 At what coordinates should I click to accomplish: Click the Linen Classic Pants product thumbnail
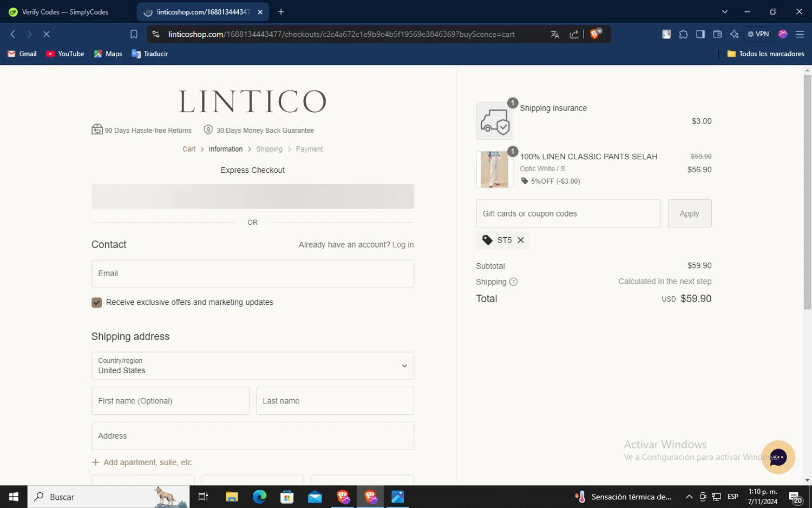click(x=495, y=170)
